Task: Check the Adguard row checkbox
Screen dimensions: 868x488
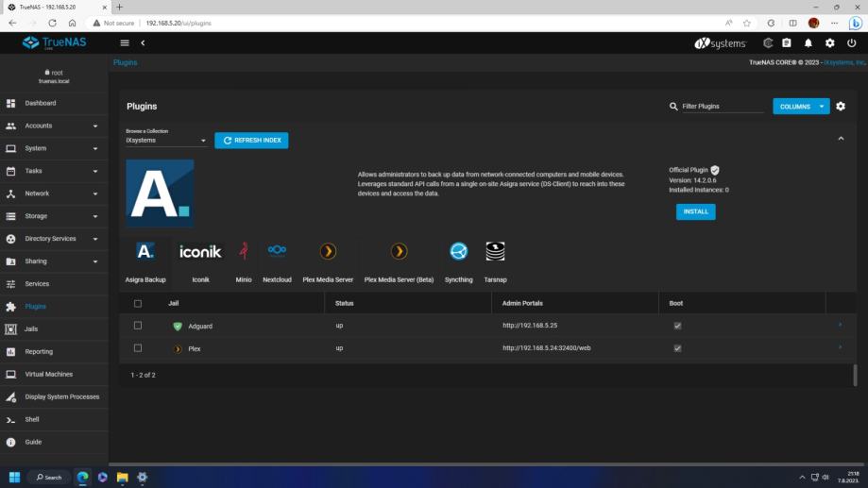Action: [138, 326]
